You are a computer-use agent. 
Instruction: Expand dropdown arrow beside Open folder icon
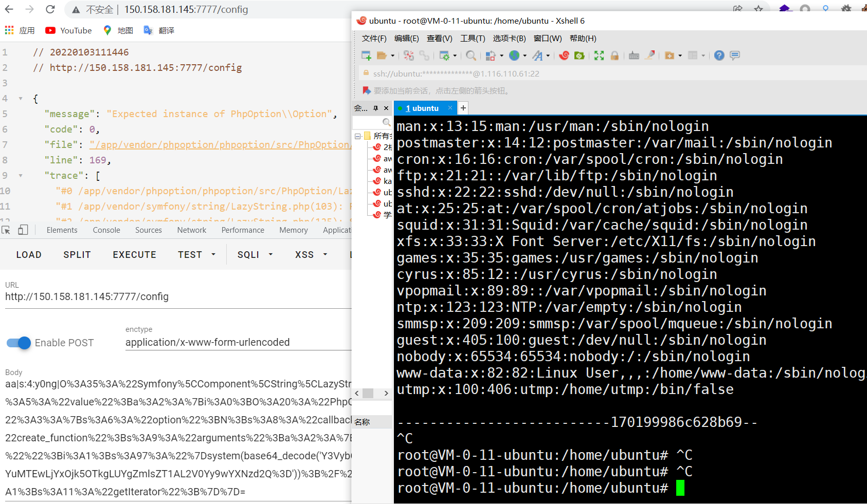pyautogui.click(x=392, y=55)
